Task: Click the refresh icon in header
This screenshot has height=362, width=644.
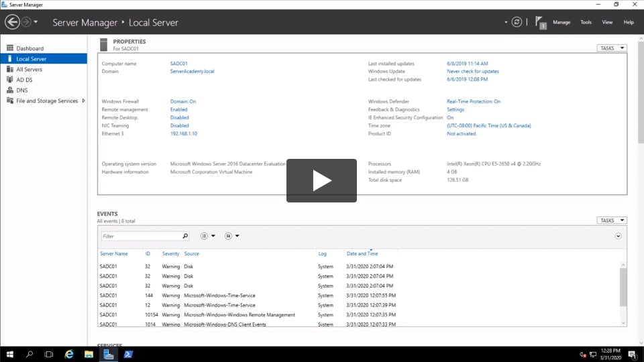Action: click(517, 22)
